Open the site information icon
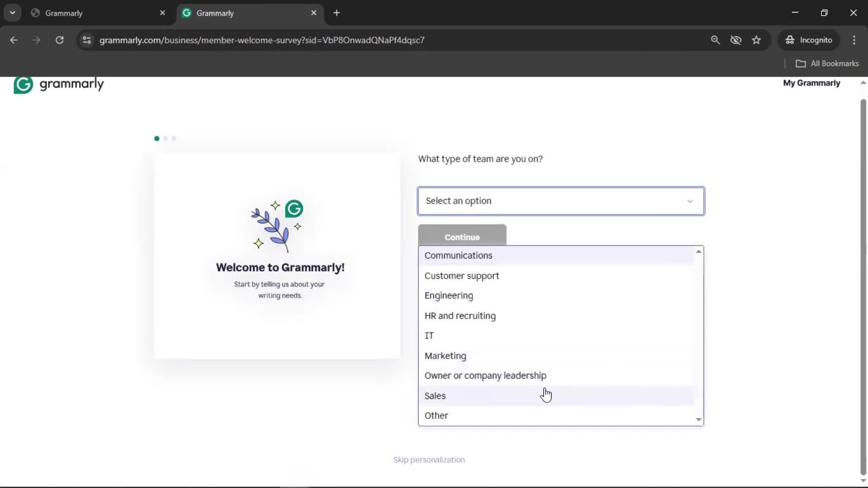Screen dimensions: 868x488 [87, 40]
